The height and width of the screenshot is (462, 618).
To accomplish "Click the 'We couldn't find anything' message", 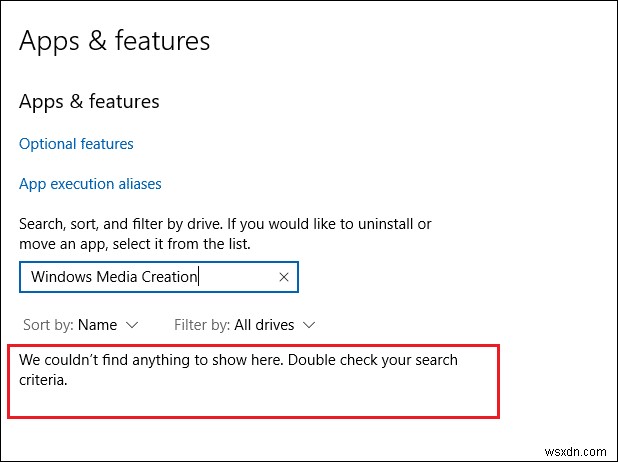I will point(238,360).
